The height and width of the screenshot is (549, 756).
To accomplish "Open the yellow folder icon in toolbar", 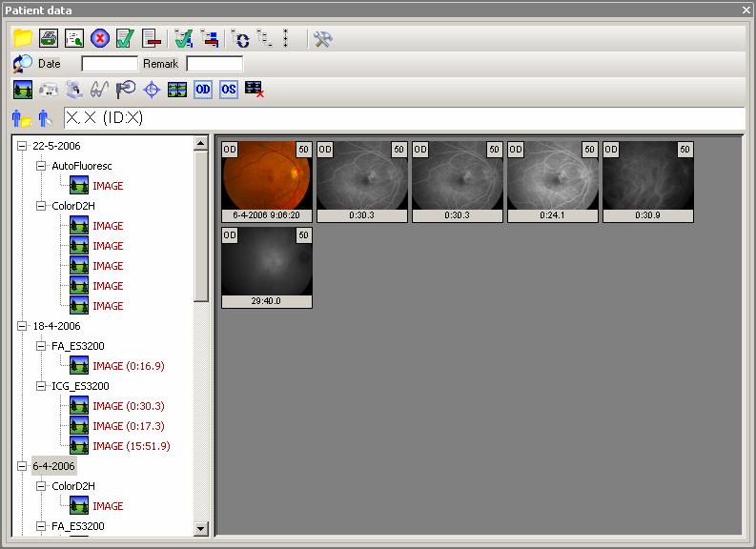I will (x=23, y=38).
